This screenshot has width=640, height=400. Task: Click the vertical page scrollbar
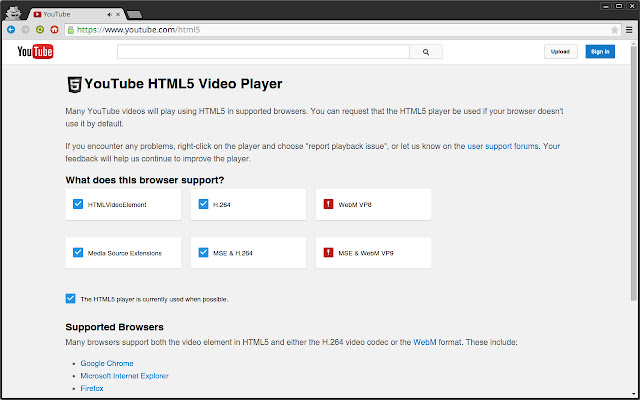coord(633,171)
